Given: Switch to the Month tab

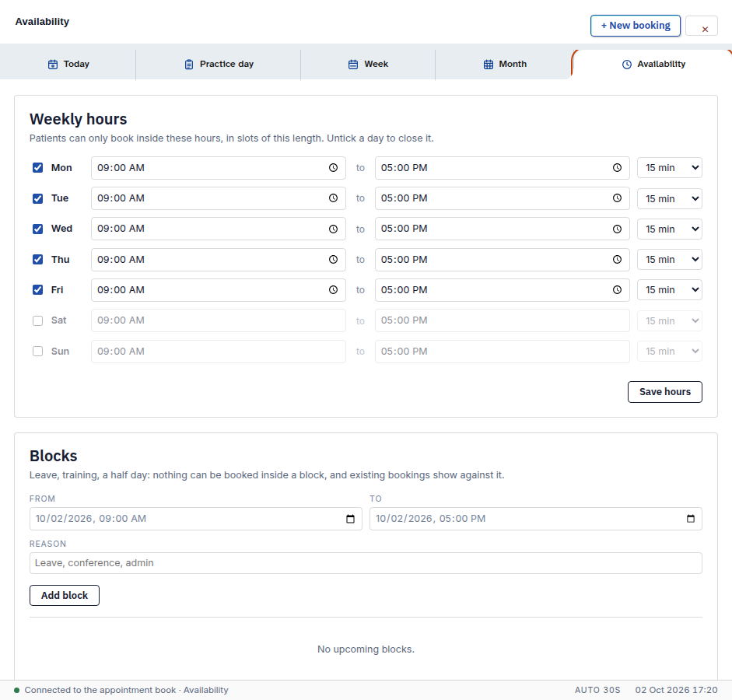Looking at the screenshot, I should (x=504, y=65).
